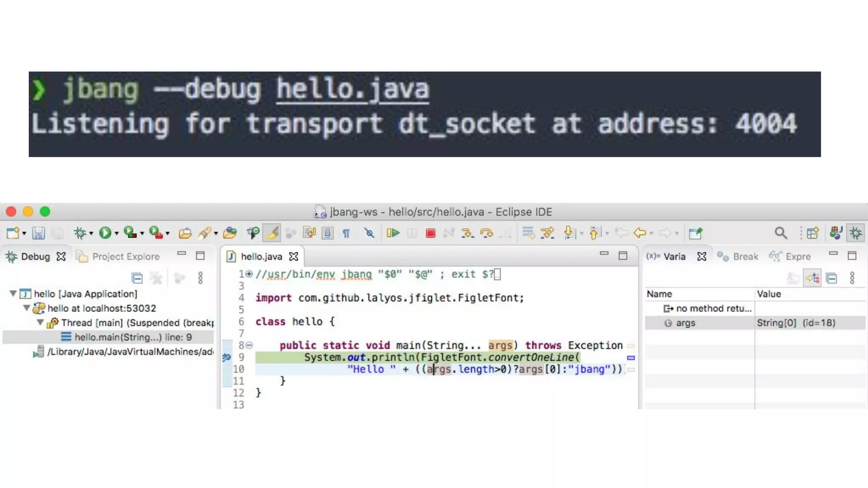868x488 pixels.
Task: Click the Resume debug button
Action: (393, 233)
